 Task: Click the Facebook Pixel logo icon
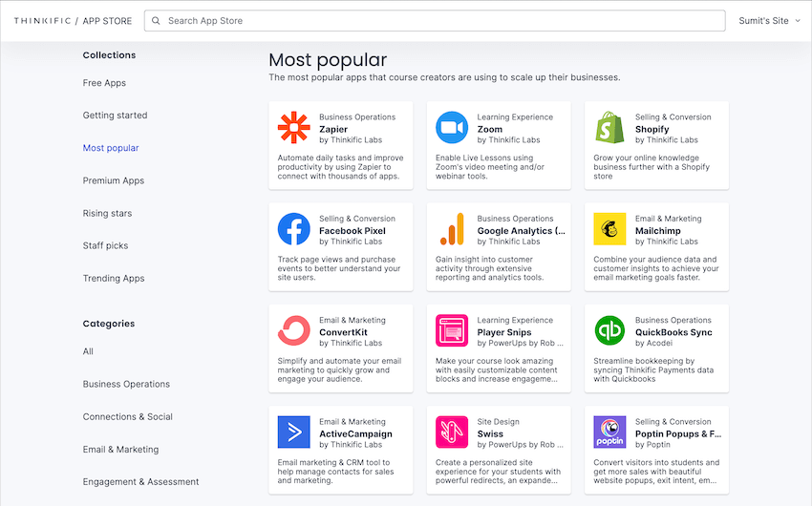click(x=293, y=229)
